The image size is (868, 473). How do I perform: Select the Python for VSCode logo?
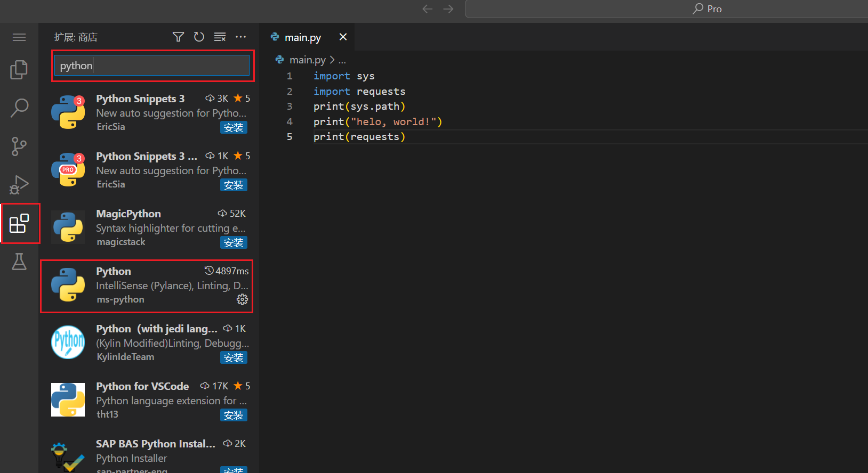pos(68,399)
